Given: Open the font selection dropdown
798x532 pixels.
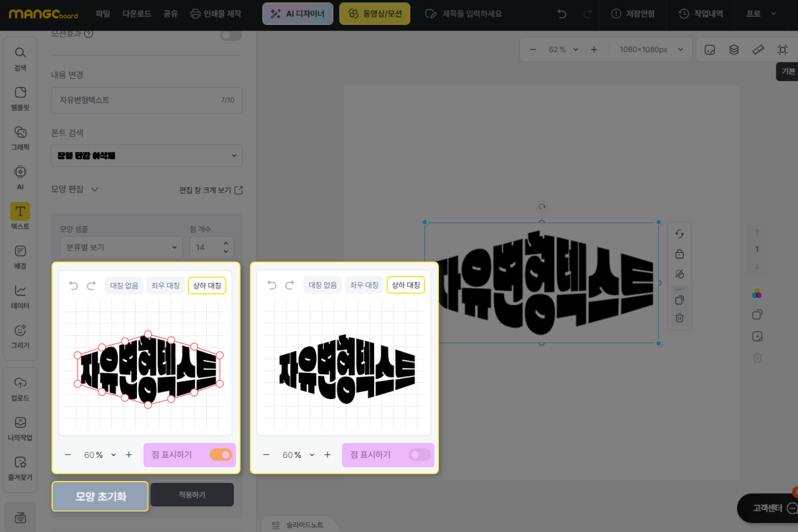Looking at the screenshot, I should [147, 156].
